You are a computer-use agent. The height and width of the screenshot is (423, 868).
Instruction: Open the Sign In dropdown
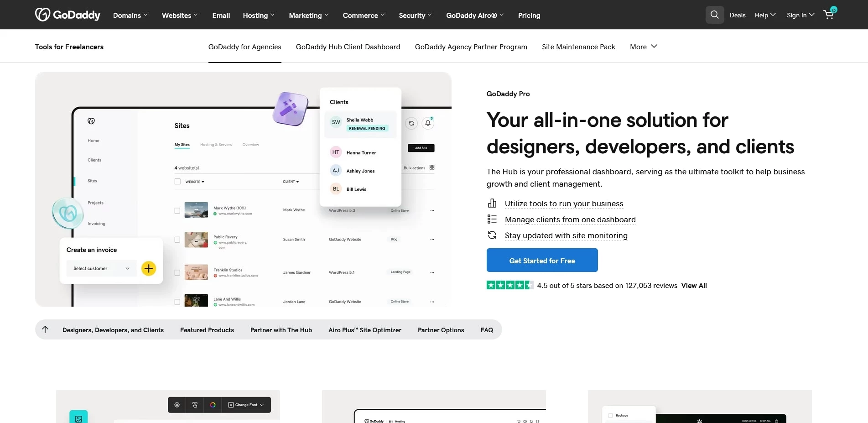click(x=800, y=15)
